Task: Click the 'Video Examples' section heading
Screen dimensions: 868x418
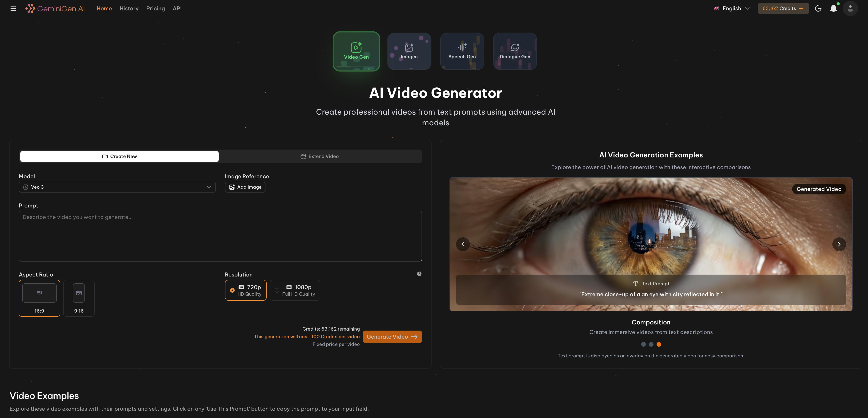Action: 44,396
